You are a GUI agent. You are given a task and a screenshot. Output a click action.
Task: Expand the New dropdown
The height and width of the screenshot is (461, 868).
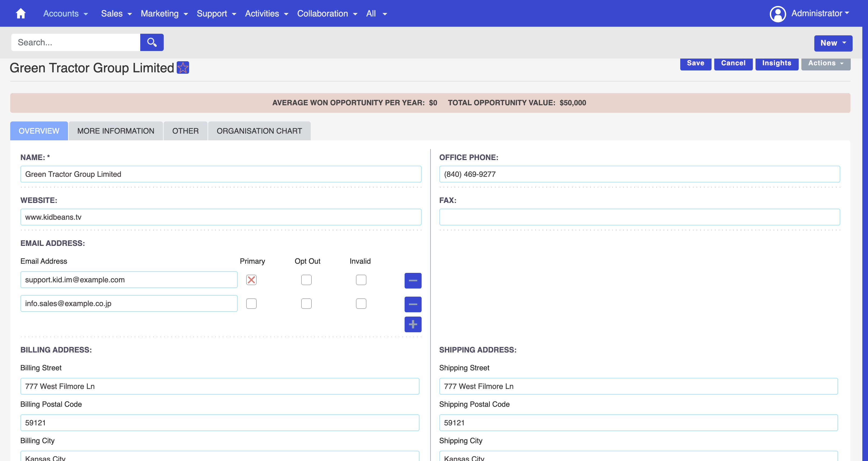833,43
